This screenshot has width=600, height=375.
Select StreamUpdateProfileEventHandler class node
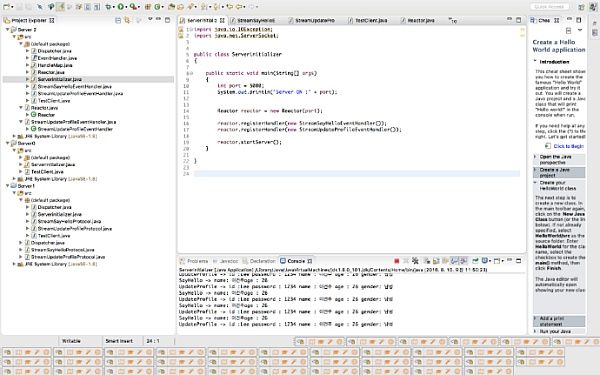tap(75, 129)
